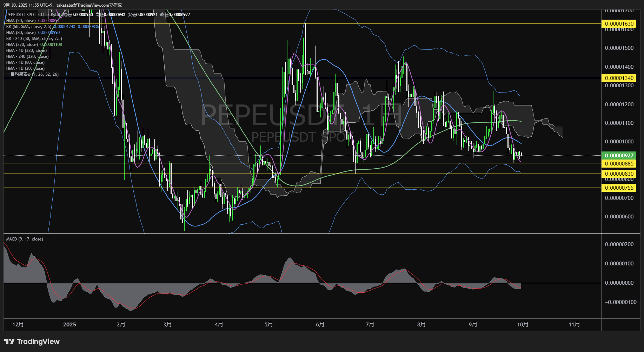The width and height of the screenshot is (644, 352).
Task: Click the 4月 label on time axis
Action: (x=219, y=325)
